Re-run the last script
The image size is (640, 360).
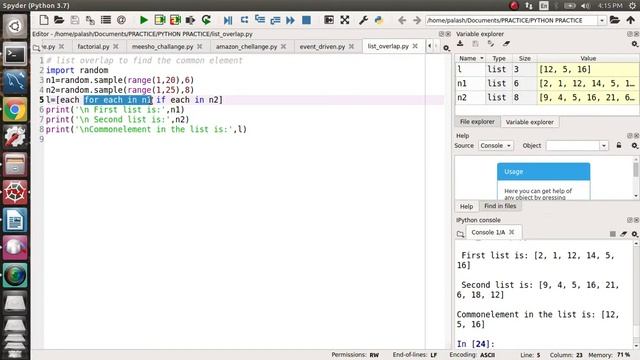[206, 20]
